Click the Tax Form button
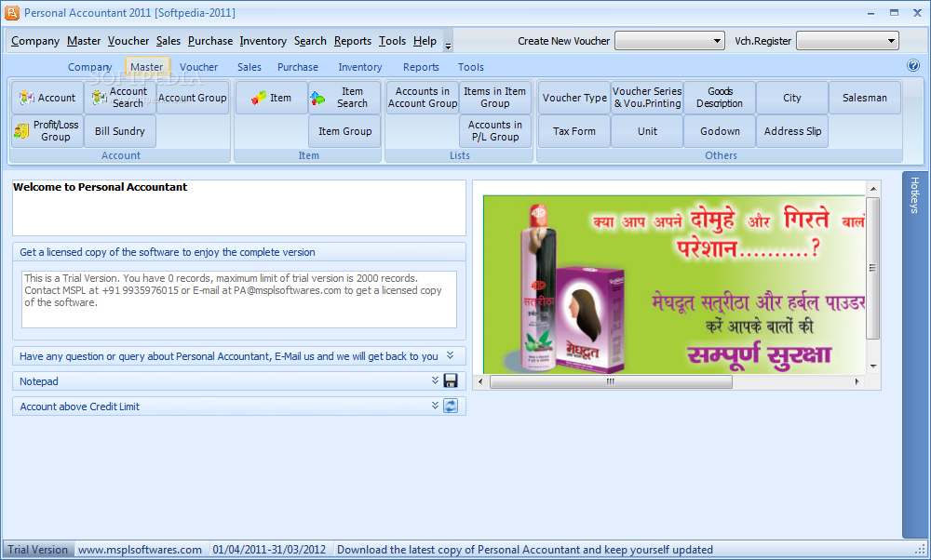 574,131
